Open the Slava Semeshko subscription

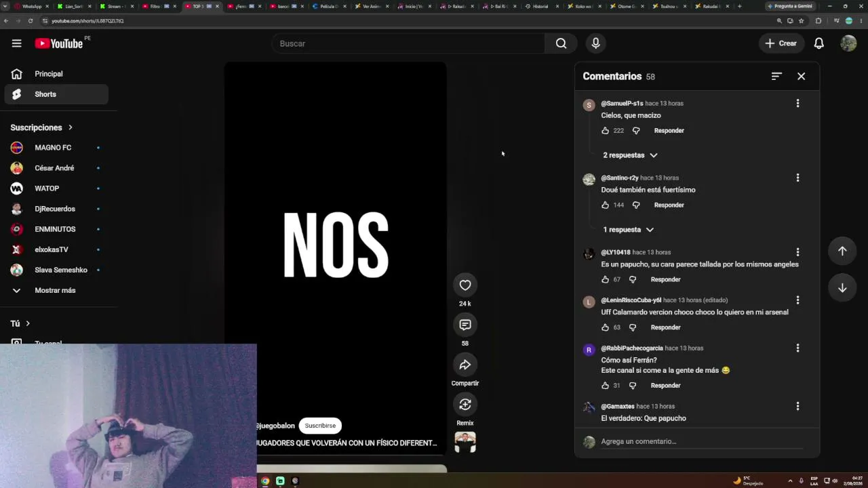tap(56, 270)
